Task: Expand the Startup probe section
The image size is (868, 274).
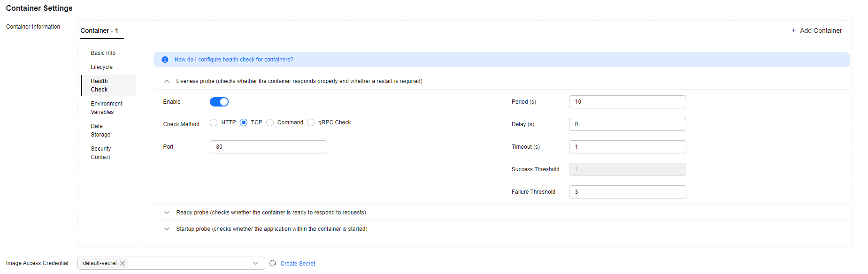Action: [167, 229]
